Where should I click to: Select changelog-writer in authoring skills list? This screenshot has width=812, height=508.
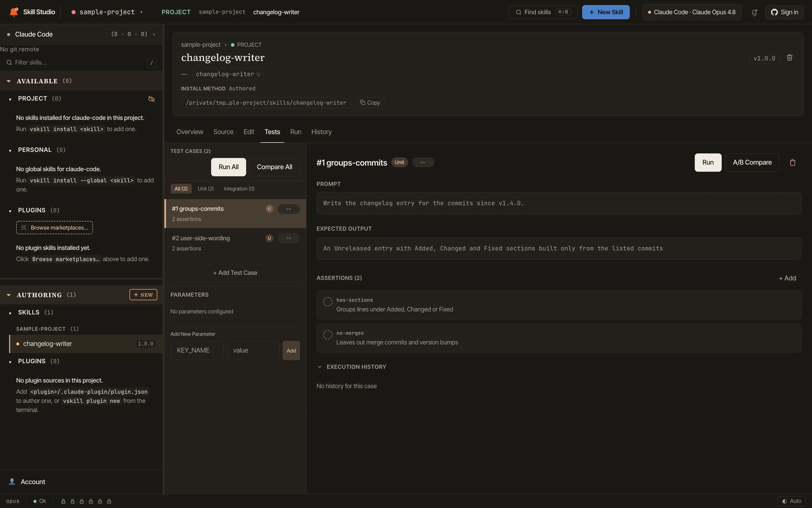click(86, 344)
